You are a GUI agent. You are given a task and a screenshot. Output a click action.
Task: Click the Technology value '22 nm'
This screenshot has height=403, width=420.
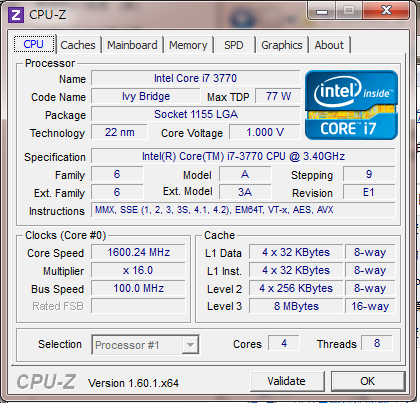(119, 132)
